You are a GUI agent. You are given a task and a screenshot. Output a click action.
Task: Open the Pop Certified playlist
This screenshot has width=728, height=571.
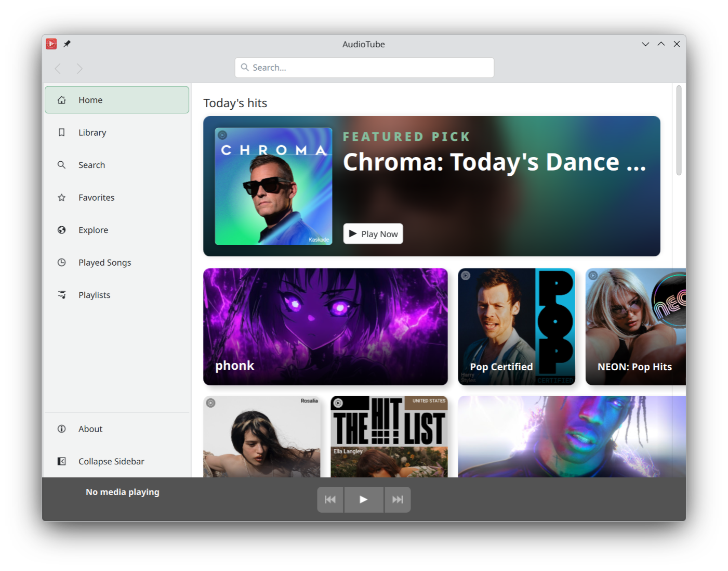pyautogui.click(x=517, y=327)
